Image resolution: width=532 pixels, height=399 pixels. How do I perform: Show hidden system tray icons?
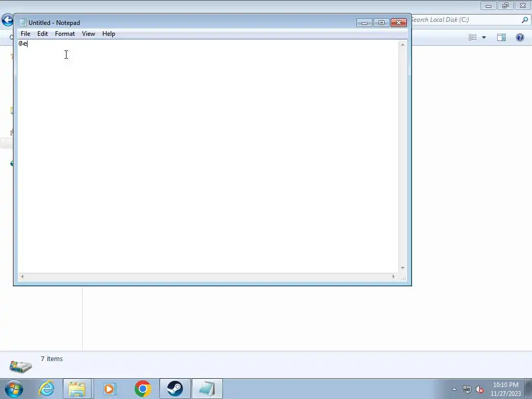pos(454,389)
